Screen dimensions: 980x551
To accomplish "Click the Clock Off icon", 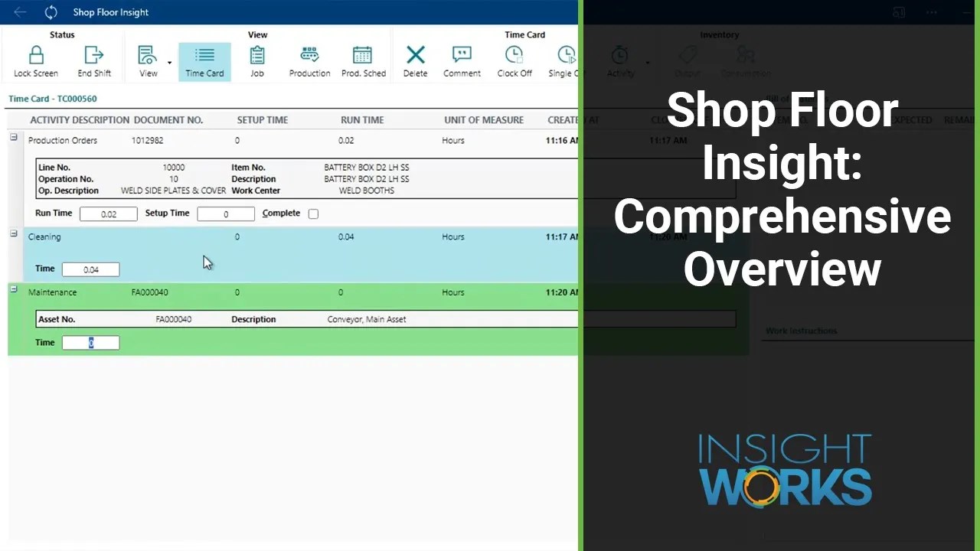I will coord(514,55).
